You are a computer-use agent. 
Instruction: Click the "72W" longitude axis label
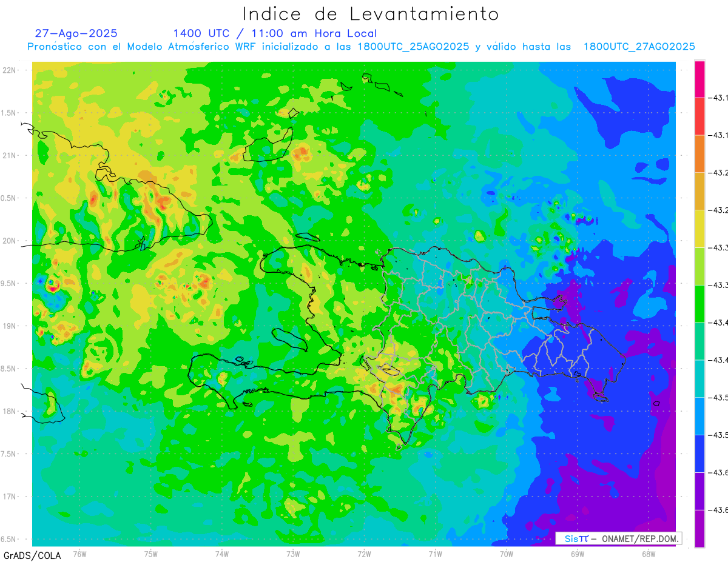(x=364, y=554)
